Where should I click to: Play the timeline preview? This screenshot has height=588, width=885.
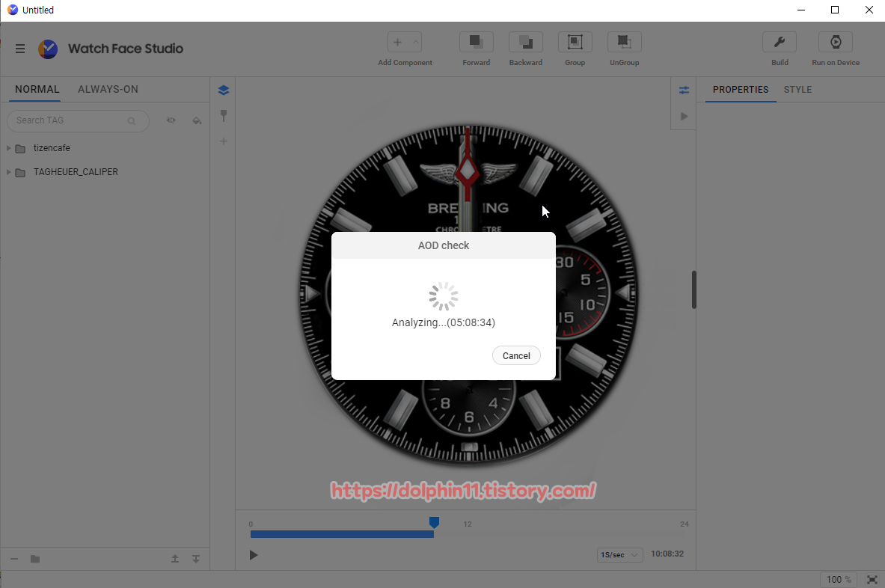click(254, 555)
